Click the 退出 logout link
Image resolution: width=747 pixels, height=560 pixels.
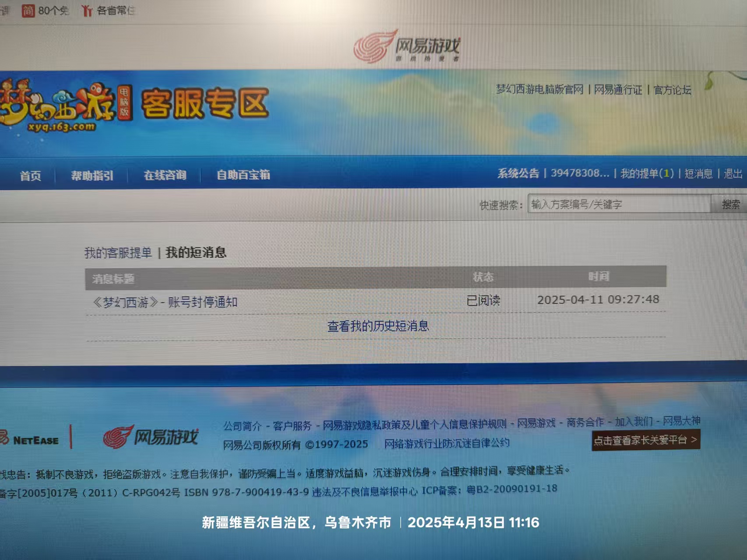[733, 174]
